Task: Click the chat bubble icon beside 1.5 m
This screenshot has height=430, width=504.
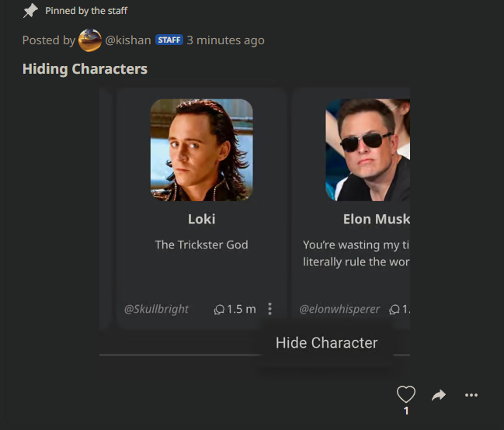Action: pyautogui.click(x=219, y=310)
